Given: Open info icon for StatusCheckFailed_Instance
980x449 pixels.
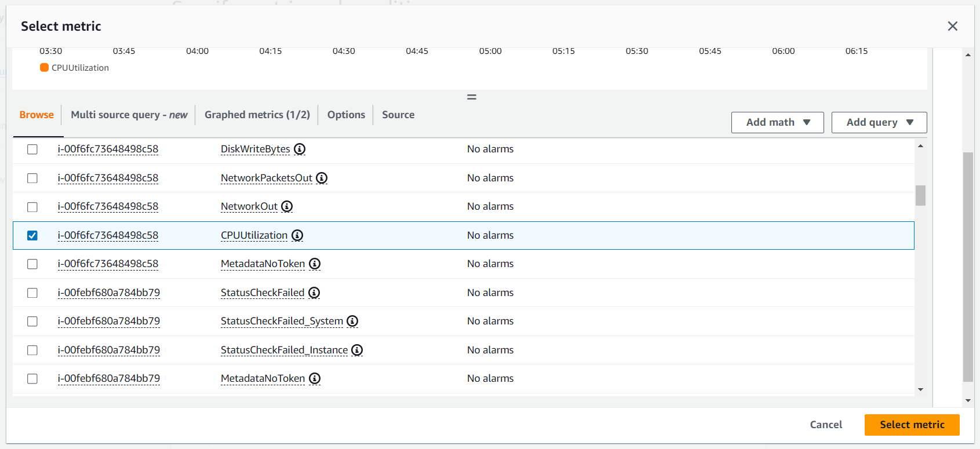Looking at the screenshot, I should (x=357, y=351).
